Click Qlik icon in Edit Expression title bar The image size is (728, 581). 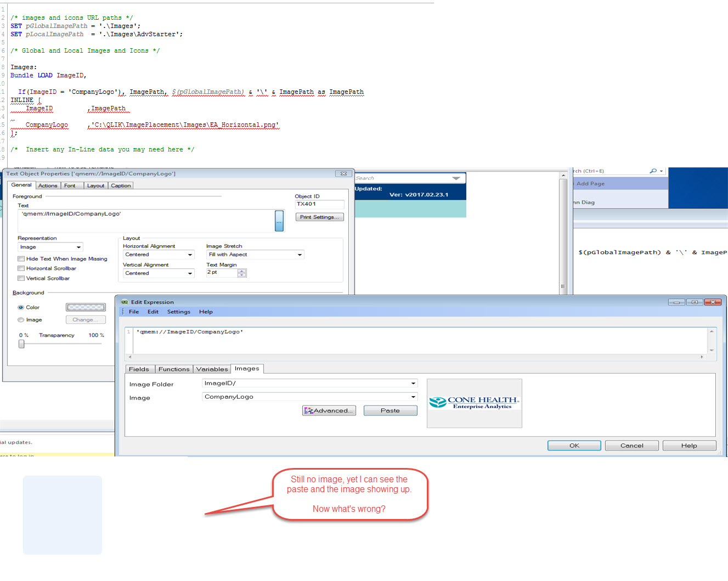[x=125, y=302]
